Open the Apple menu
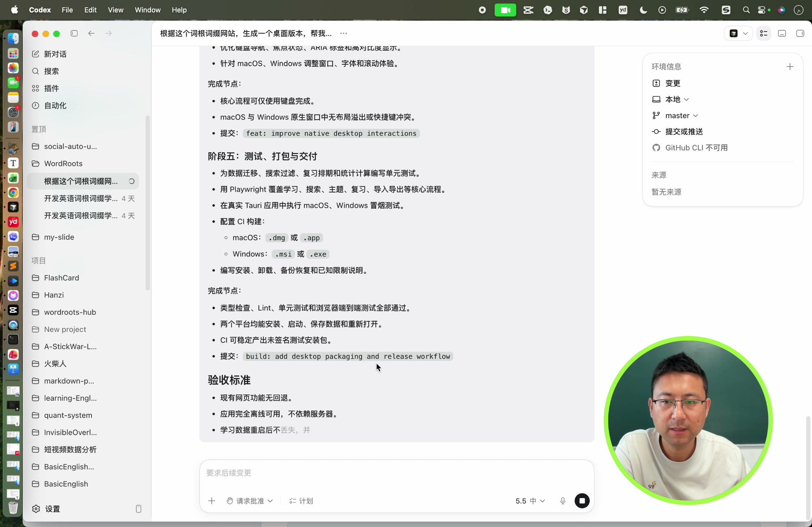This screenshot has height=527, width=812. [15, 10]
